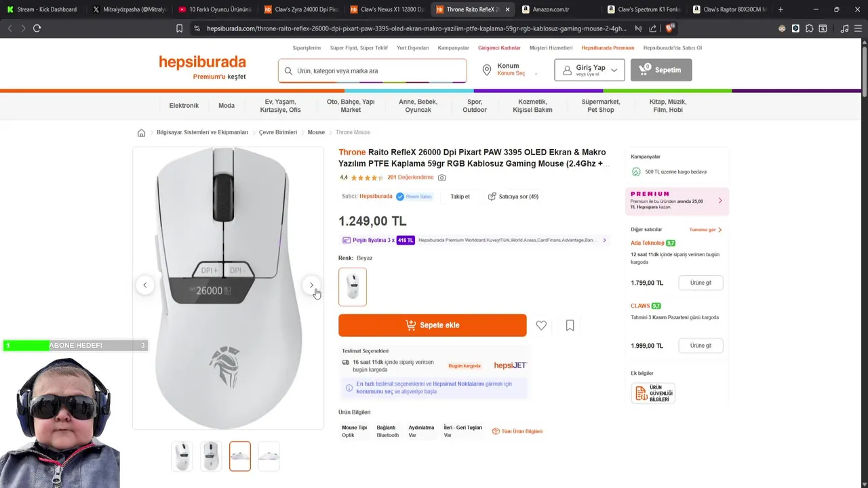The height and width of the screenshot is (488, 868).
Task: Show next product image arrow
Action: pyautogui.click(x=311, y=285)
